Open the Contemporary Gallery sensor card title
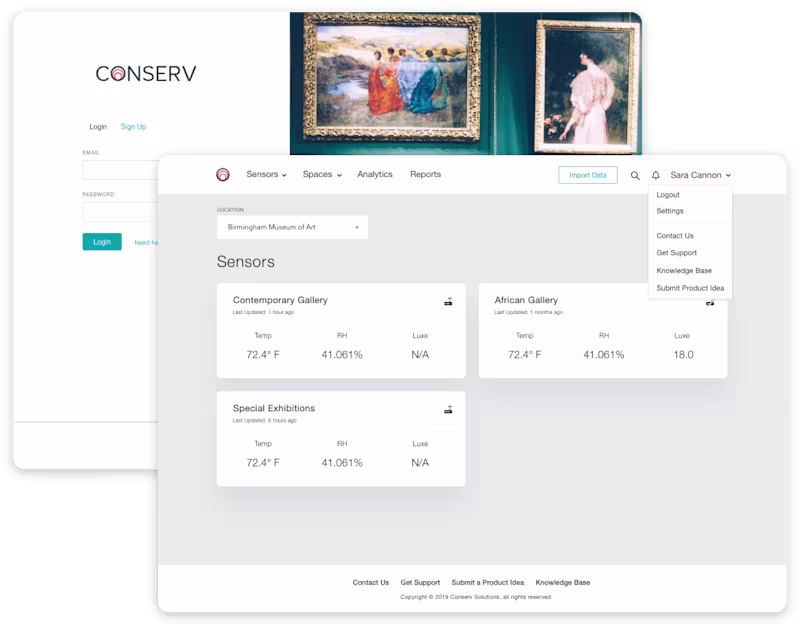This screenshot has height=624, width=800. [280, 300]
